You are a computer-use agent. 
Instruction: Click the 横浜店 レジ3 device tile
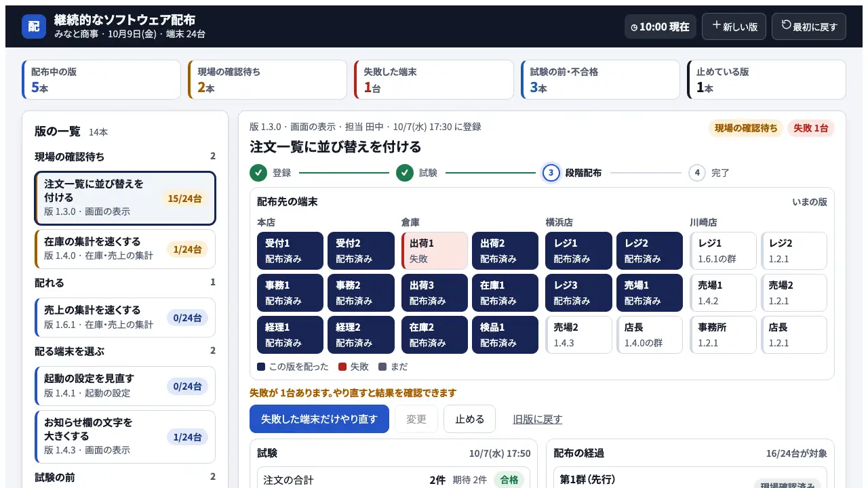pyautogui.click(x=579, y=293)
